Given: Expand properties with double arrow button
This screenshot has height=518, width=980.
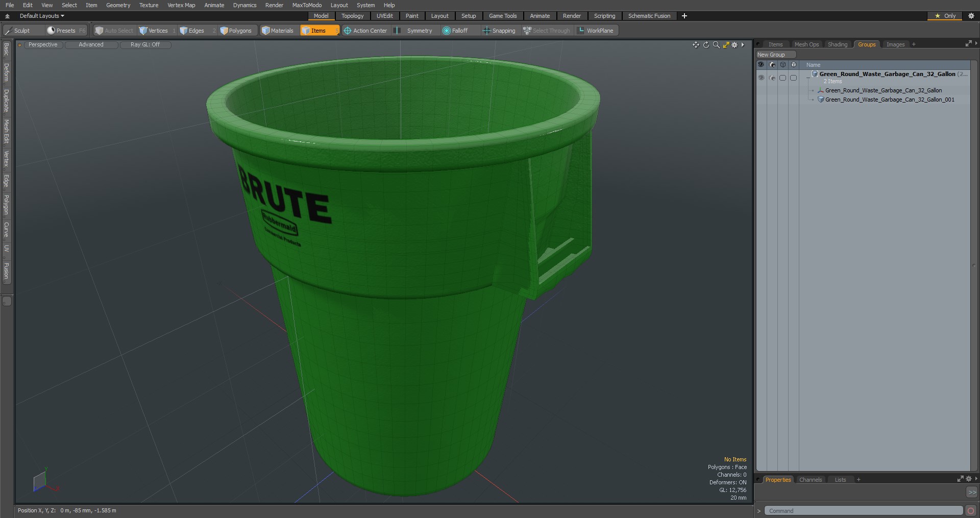Looking at the screenshot, I should click(972, 492).
